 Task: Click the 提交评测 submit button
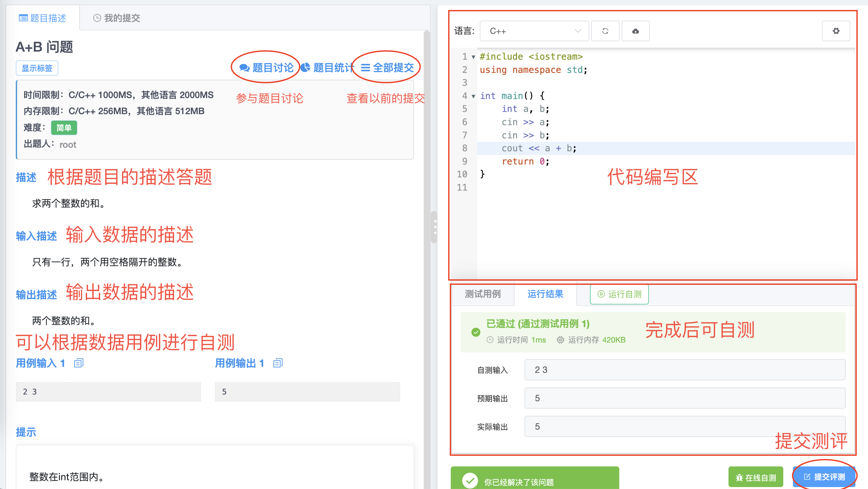[824, 477]
